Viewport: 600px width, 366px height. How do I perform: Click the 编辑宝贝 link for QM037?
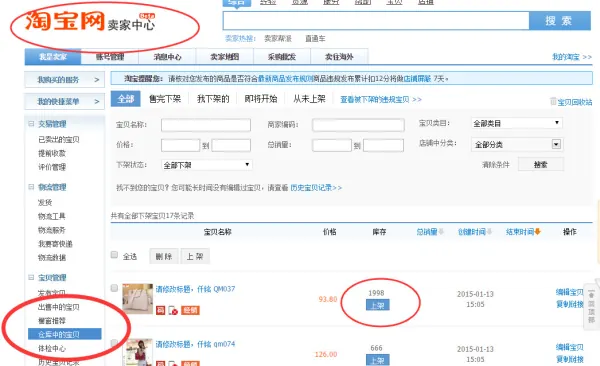[569, 292]
